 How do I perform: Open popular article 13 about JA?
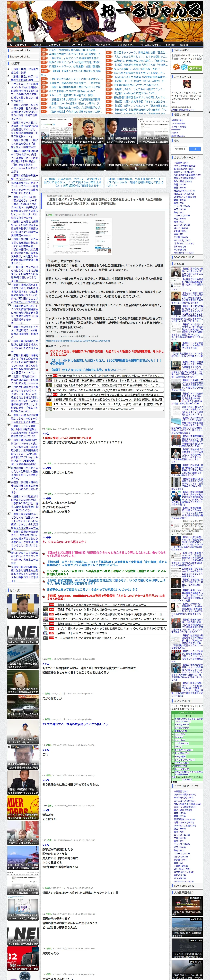(x=24, y=274)
